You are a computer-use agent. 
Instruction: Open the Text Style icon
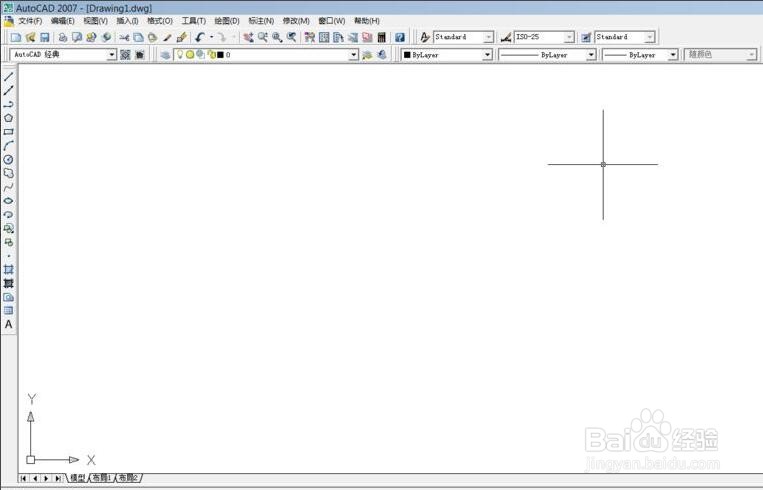click(x=425, y=37)
